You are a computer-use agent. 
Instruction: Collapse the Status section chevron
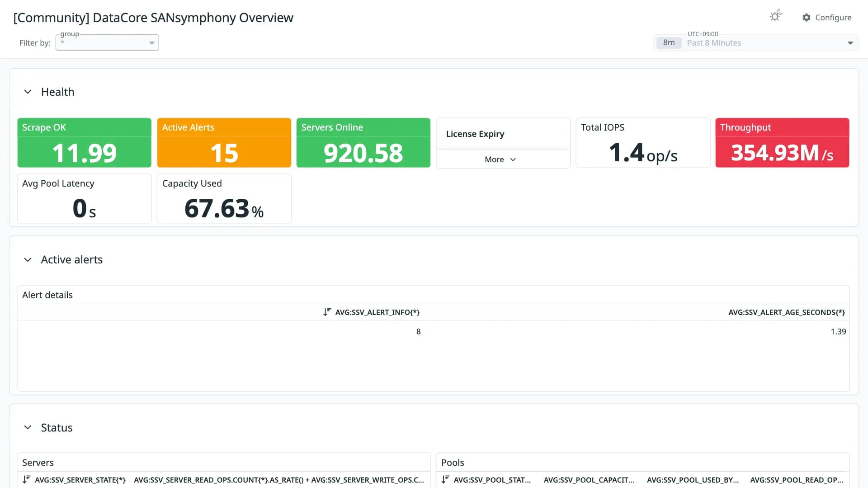tap(28, 427)
